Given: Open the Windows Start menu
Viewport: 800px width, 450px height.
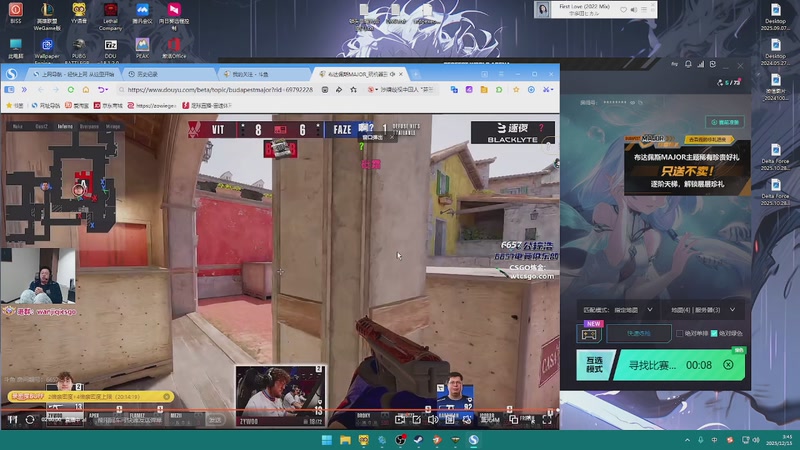Looking at the screenshot, I should click(327, 440).
